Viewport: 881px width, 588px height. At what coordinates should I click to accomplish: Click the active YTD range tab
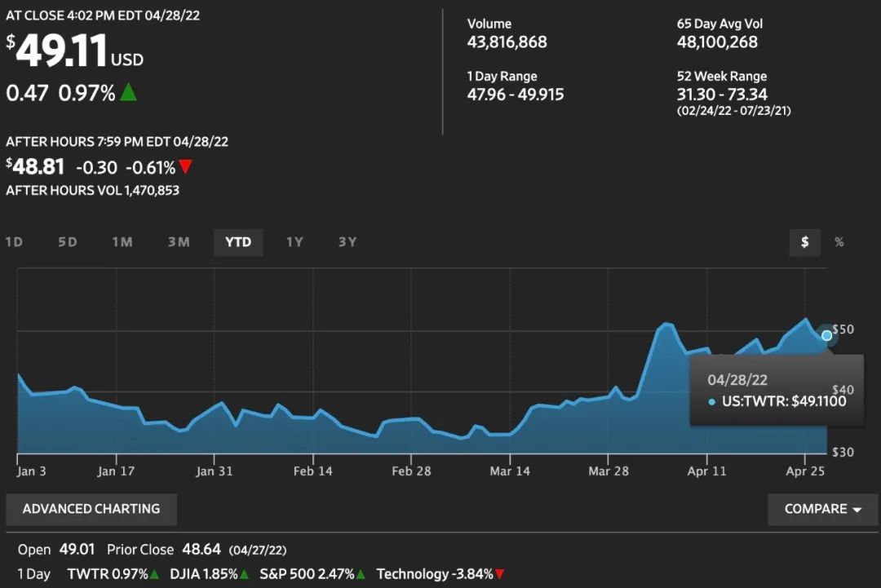(238, 242)
